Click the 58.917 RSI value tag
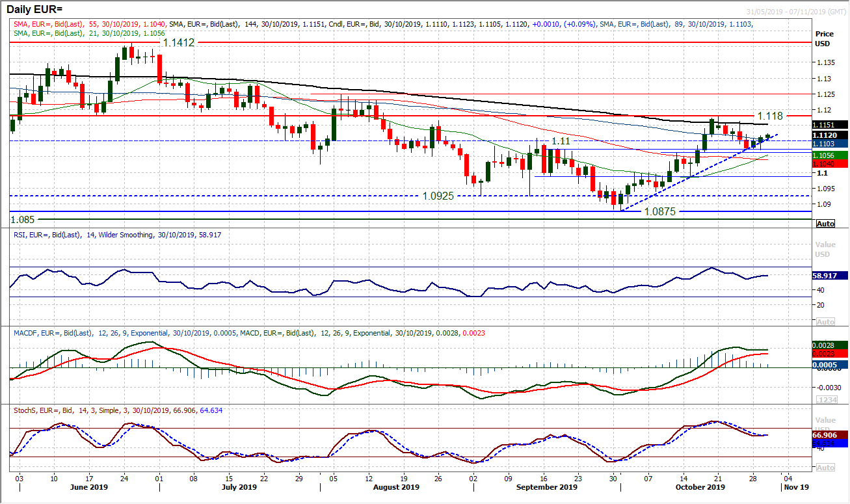 pos(831,276)
